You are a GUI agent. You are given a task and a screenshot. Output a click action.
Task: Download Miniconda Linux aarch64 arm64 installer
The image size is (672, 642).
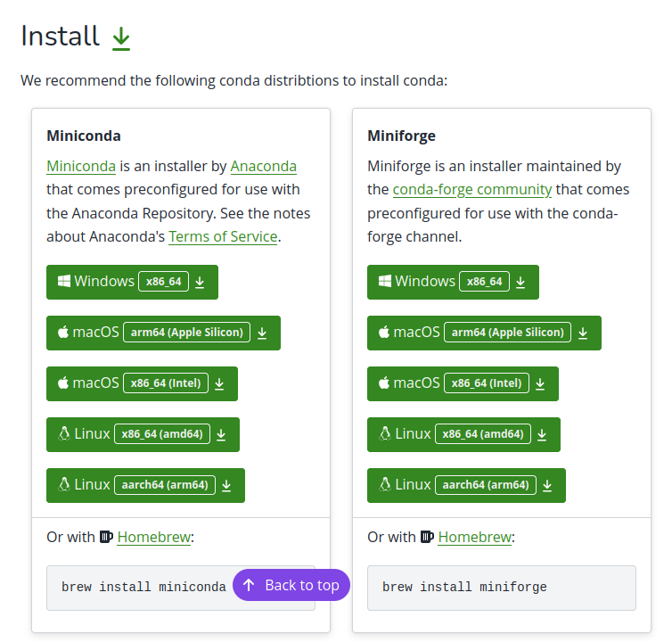pyautogui.click(x=145, y=485)
